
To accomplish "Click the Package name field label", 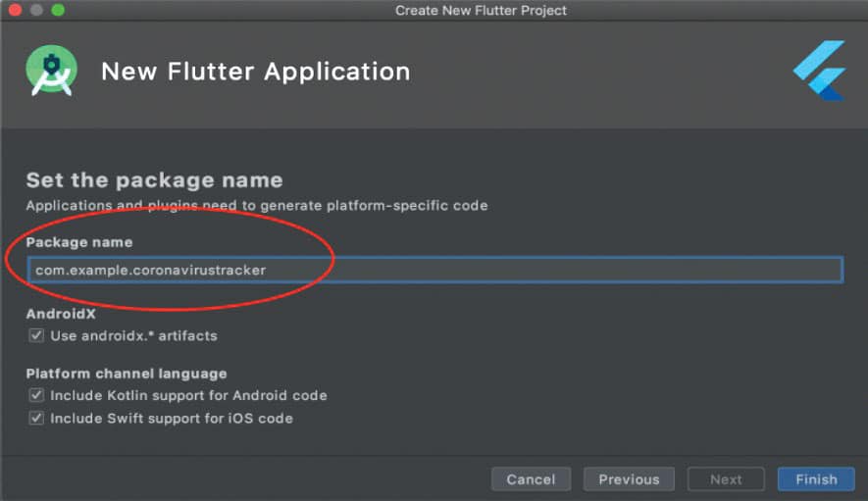I will [78, 242].
